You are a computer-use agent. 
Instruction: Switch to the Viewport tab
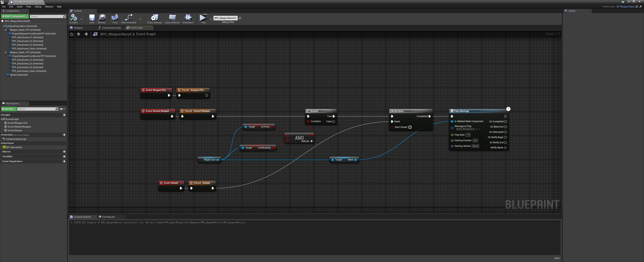[x=78, y=28]
